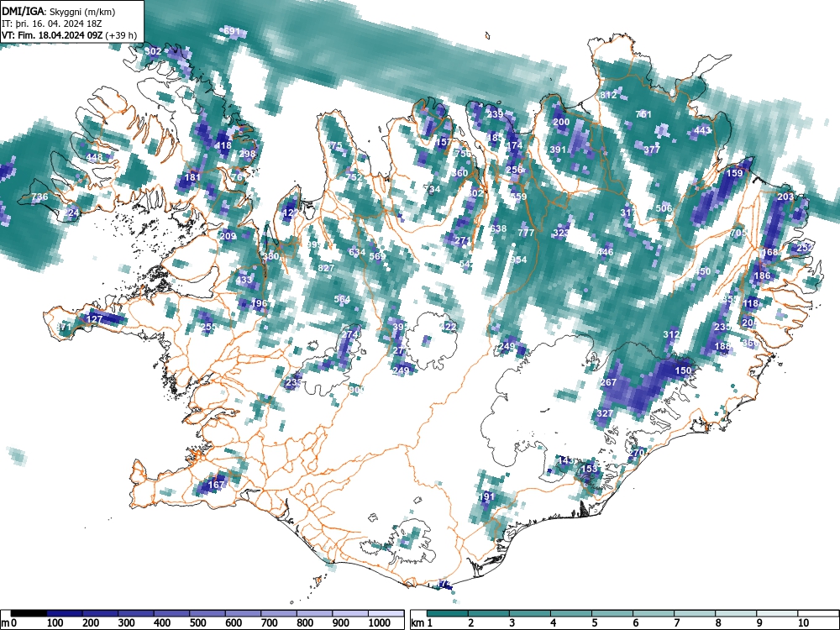Click the 443 visibility value on the map
Screen dimensions: 840x630
(x=701, y=130)
